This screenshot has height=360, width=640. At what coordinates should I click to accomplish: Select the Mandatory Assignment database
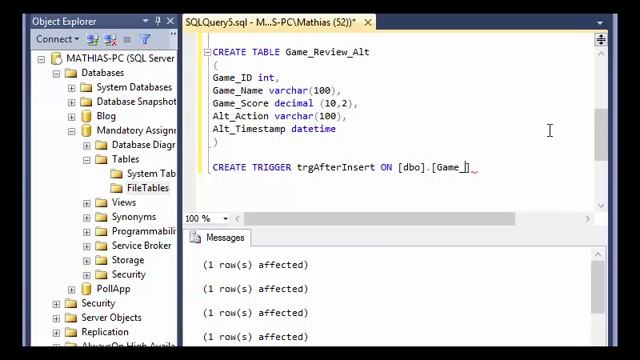(x=136, y=131)
